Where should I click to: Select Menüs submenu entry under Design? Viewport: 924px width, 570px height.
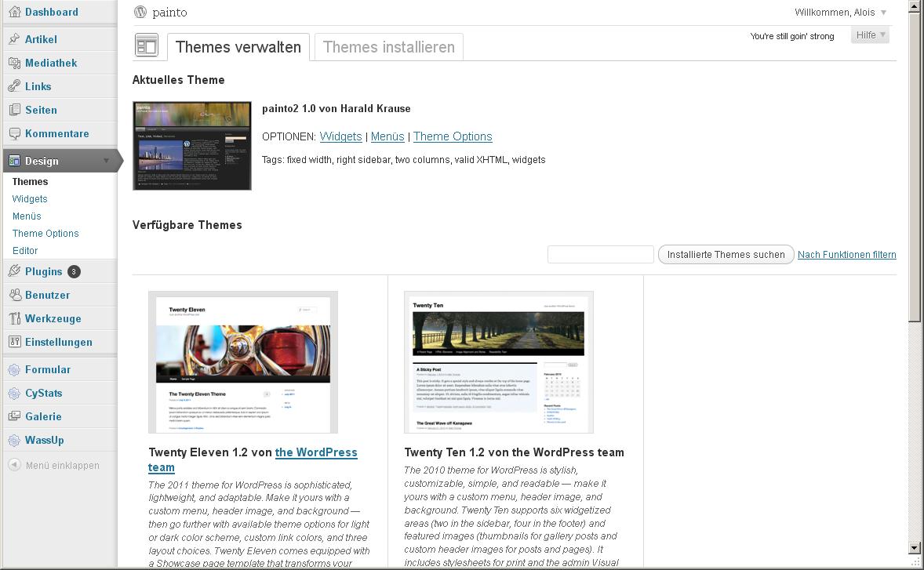point(27,216)
